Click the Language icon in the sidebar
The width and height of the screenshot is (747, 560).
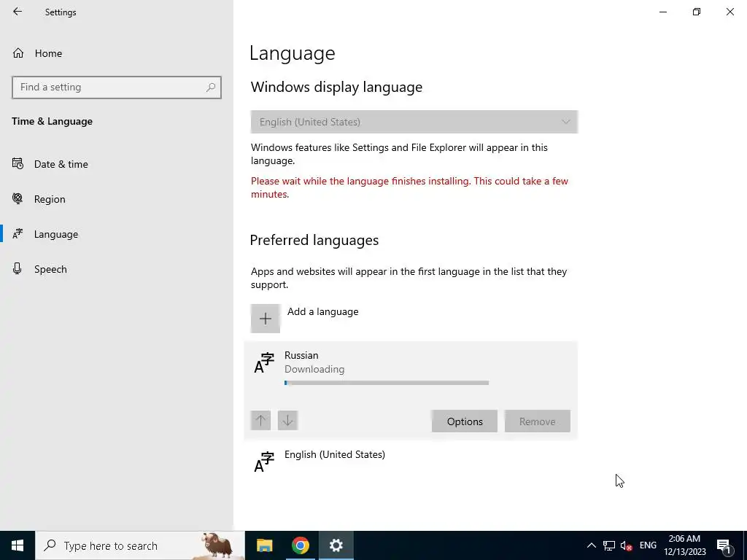click(x=18, y=234)
